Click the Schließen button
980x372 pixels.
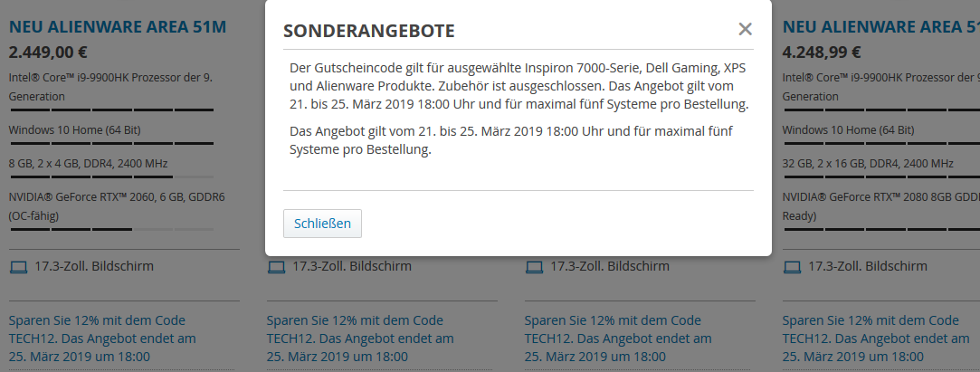[x=322, y=224]
